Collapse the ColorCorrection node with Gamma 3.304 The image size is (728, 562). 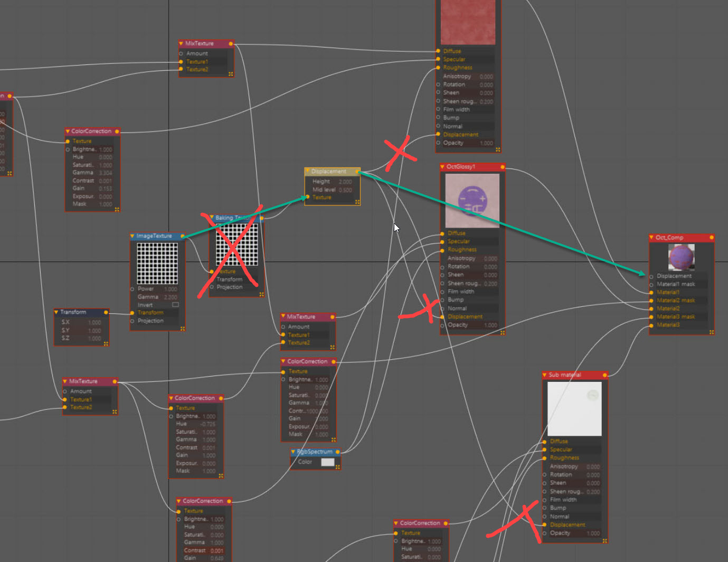tap(68, 131)
